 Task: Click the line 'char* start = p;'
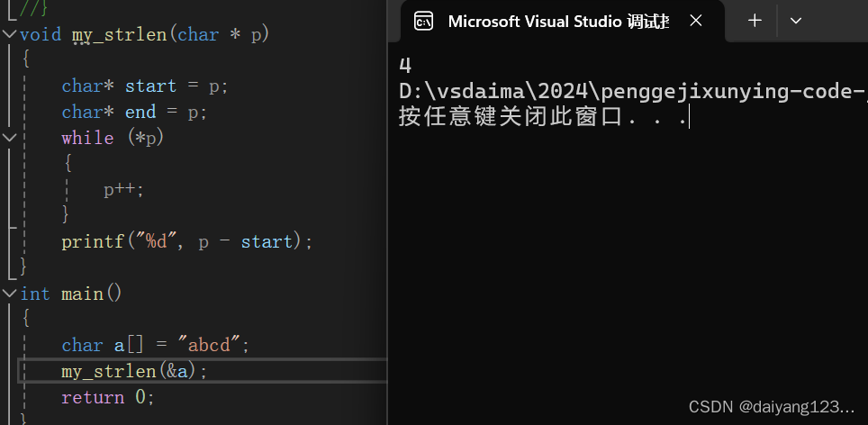click(145, 86)
